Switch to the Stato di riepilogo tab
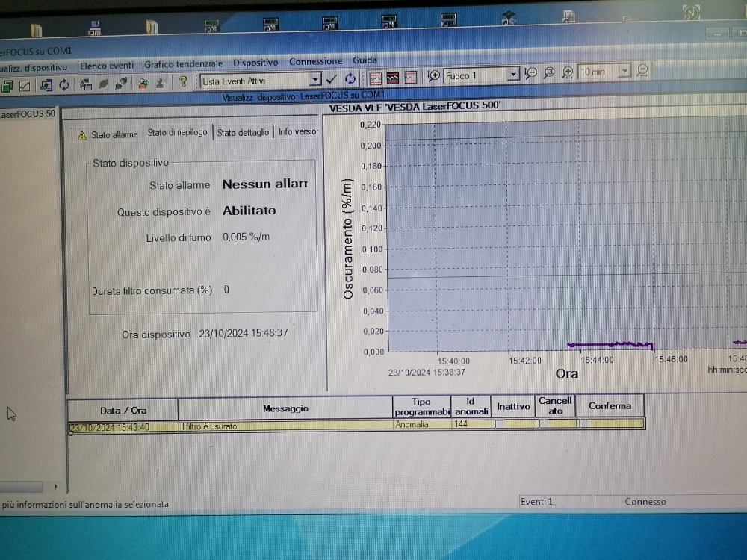The image size is (747, 560). 177,132
